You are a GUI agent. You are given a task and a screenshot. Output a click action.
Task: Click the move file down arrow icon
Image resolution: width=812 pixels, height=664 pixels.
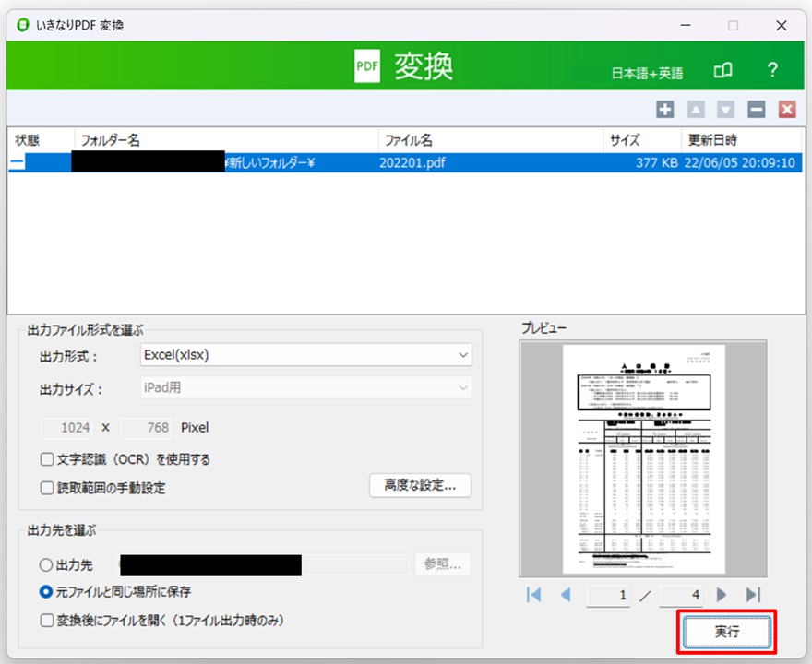tap(726, 110)
